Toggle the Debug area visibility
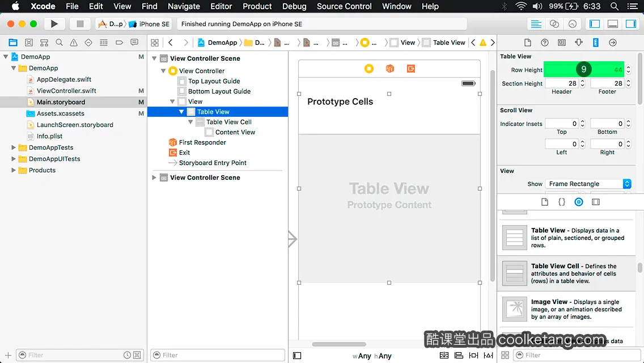 pos(612,24)
